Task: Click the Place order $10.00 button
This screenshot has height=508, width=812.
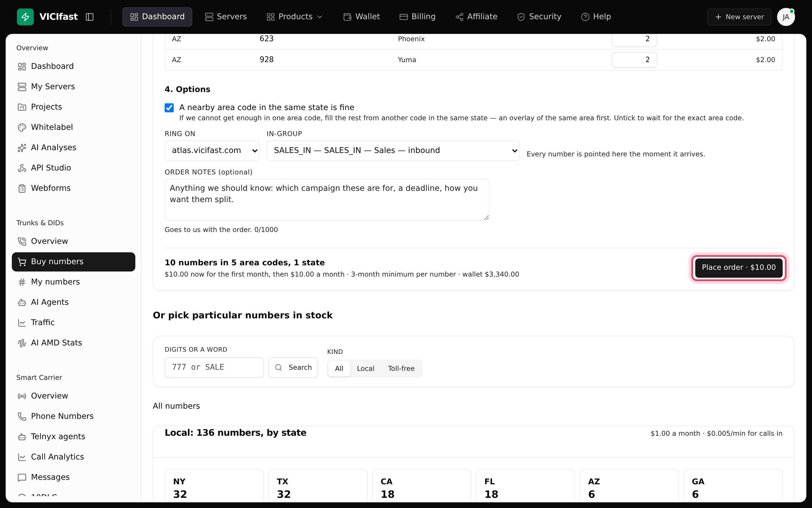Action: click(x=738, y=268)
